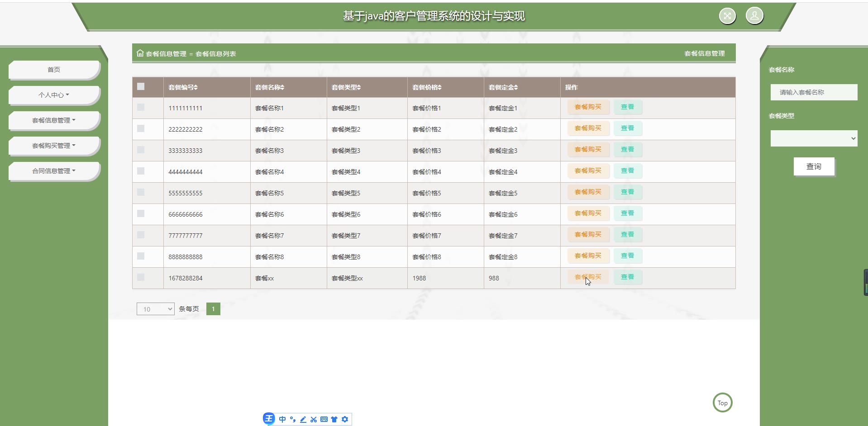Open the 套餐类型 filter dropdown
This screenshot has width=868, height=426.
click(x=814, y=138)
